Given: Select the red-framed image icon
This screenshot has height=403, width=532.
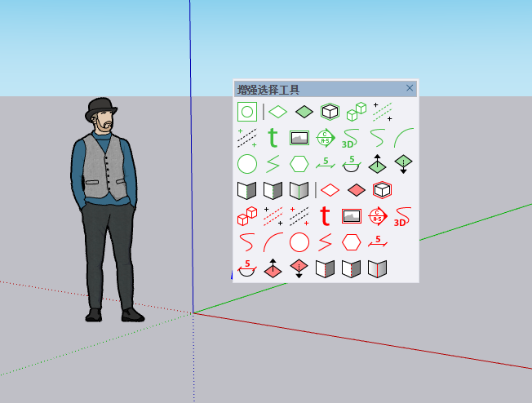Looking at the screenshot, I should [352, 216].
